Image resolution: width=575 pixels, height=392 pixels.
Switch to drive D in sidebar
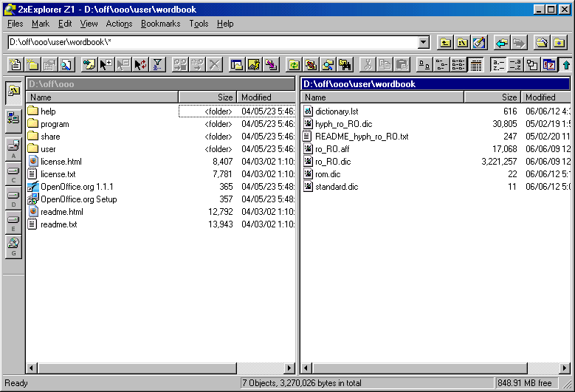click(13, 198)
